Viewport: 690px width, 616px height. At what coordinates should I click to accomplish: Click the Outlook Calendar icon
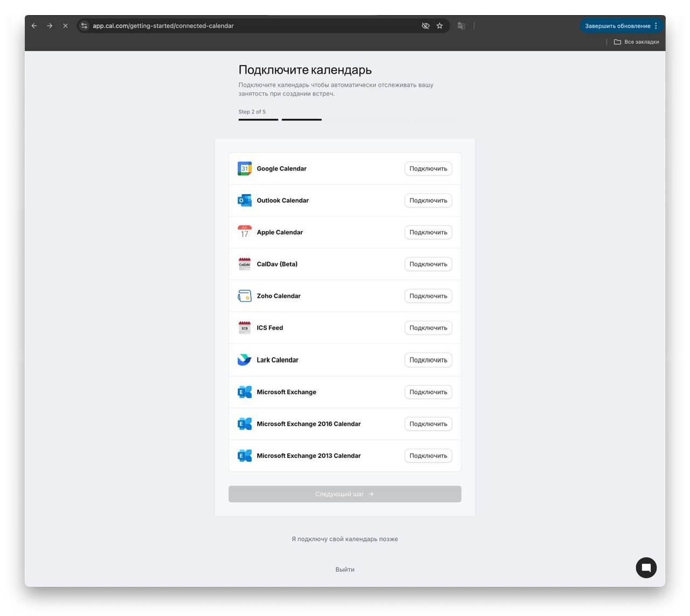pos(245,201)
